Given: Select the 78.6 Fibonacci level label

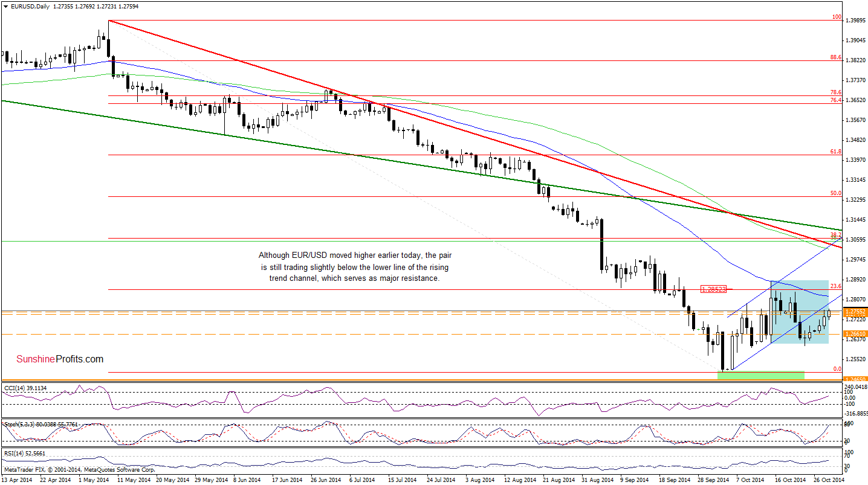Looking at the screenshot, I should 835,92.
